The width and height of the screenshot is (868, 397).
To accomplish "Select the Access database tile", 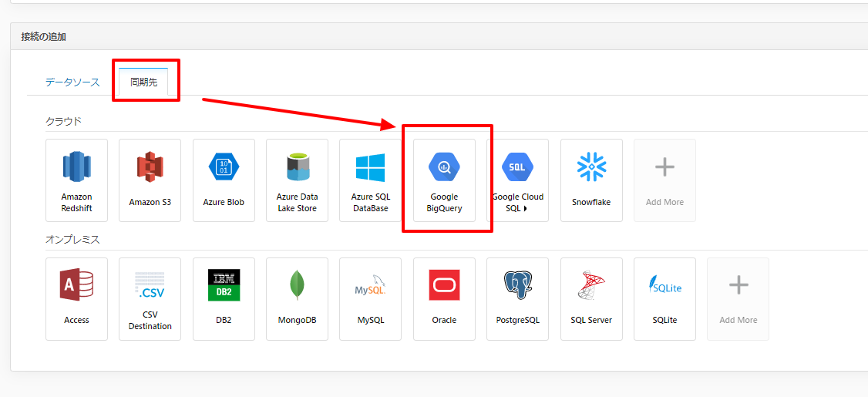I will coord(77,299).
